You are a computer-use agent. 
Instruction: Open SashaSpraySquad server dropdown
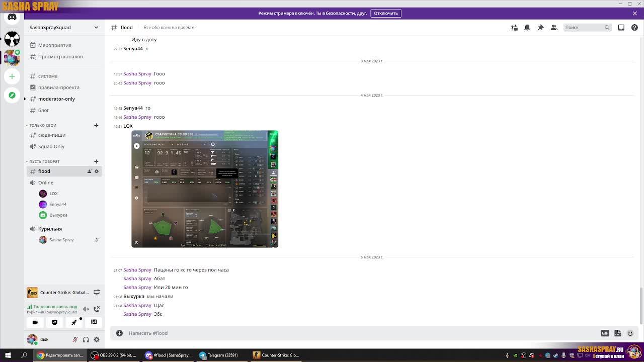tap(63, 27)
